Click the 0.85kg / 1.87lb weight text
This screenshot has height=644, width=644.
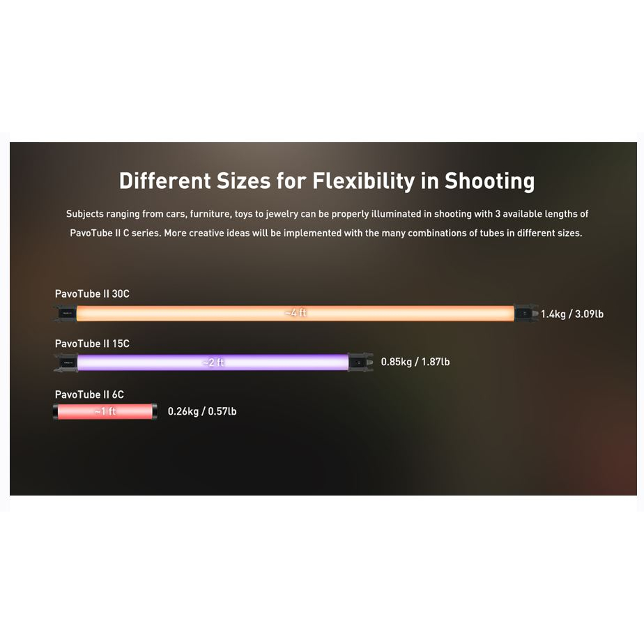coord(415,362)
